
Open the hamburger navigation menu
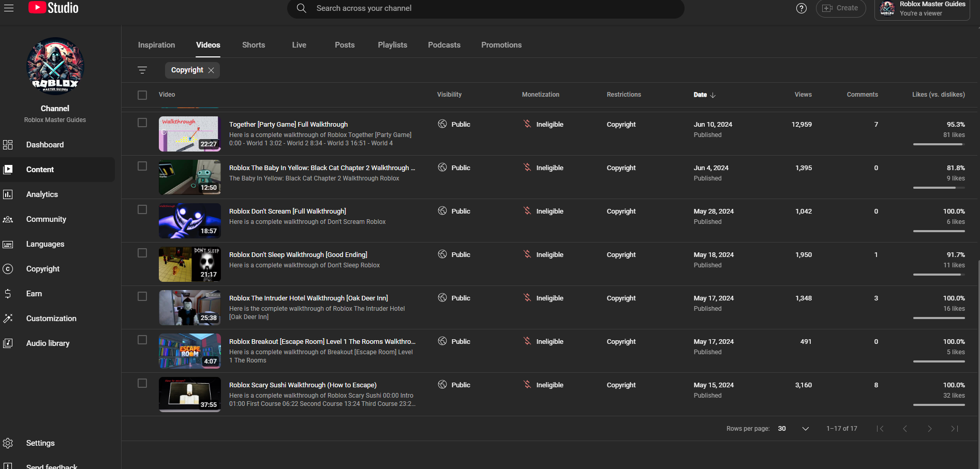pos(9,8)
